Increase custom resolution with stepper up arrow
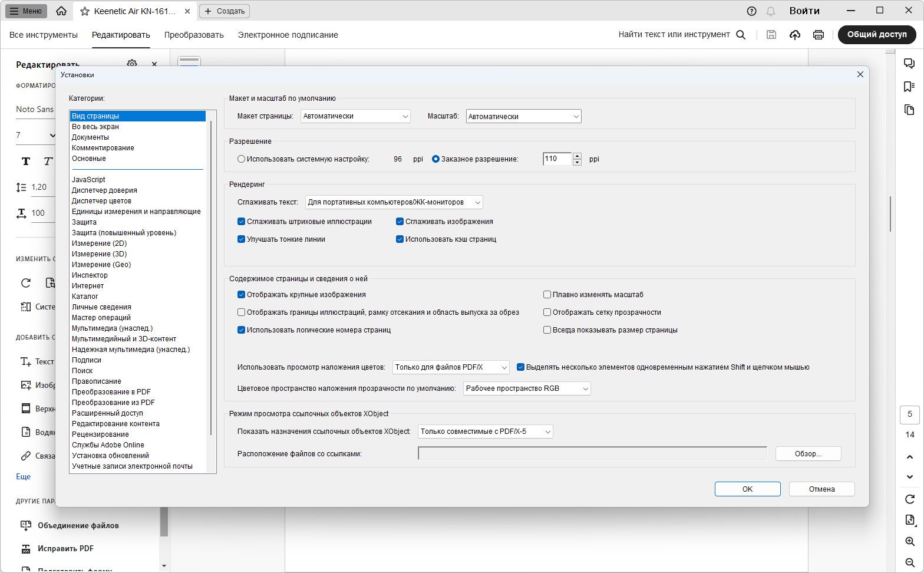The image size is (924, 573). pos(577,156)
